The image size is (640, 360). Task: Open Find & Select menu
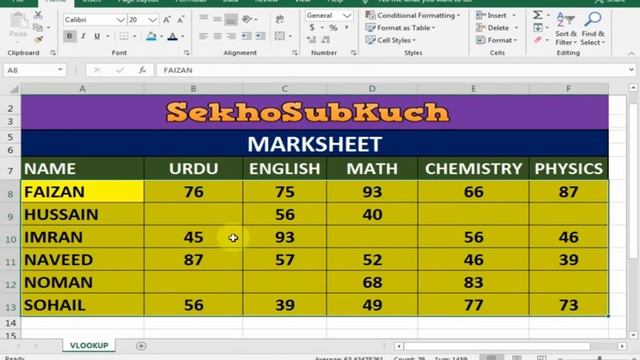click(593, 29)
